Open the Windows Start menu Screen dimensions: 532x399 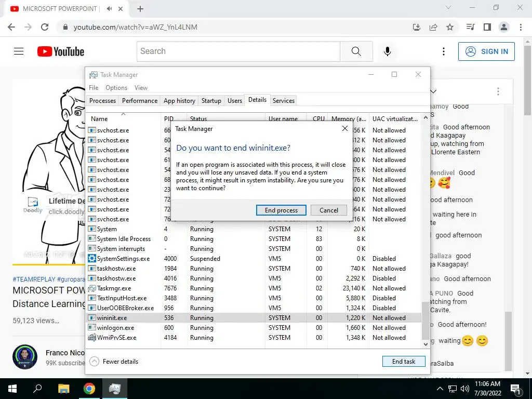(x=12, y=389)
